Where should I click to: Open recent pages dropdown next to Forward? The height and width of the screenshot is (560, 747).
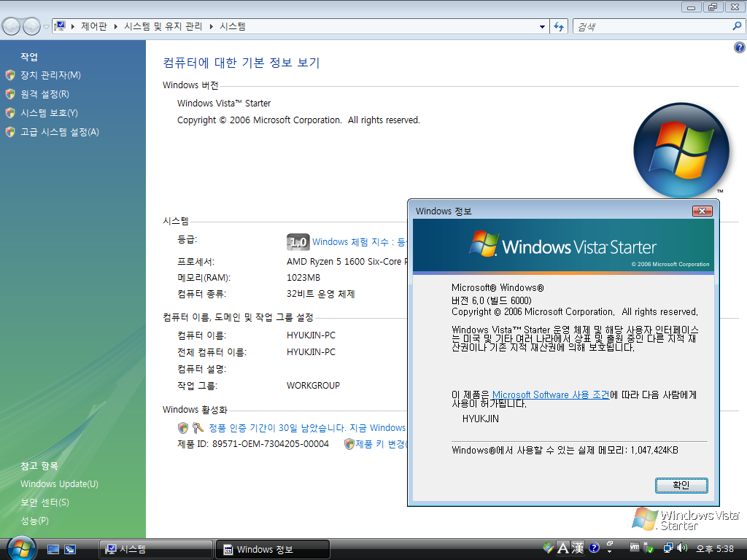(x=46, y=27)
